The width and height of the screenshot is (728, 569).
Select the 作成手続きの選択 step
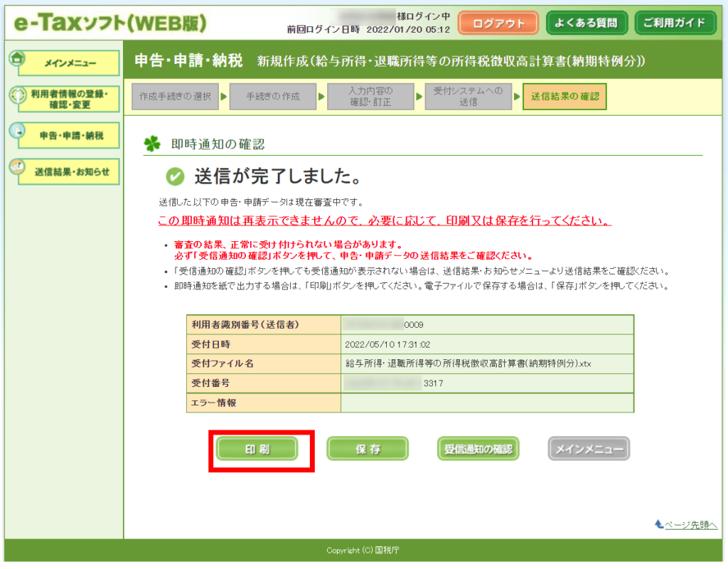tap(175, 96)
